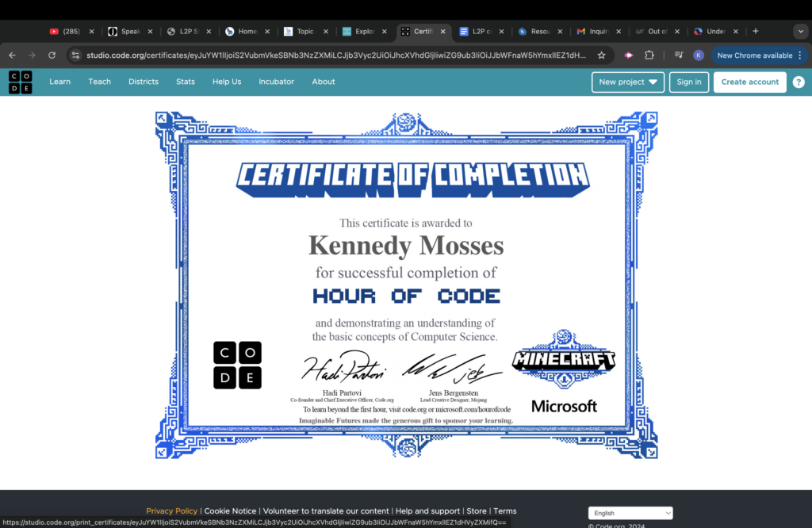Click the Create account button
Viewport: 812px width, 528px height.
coord(750,82)
